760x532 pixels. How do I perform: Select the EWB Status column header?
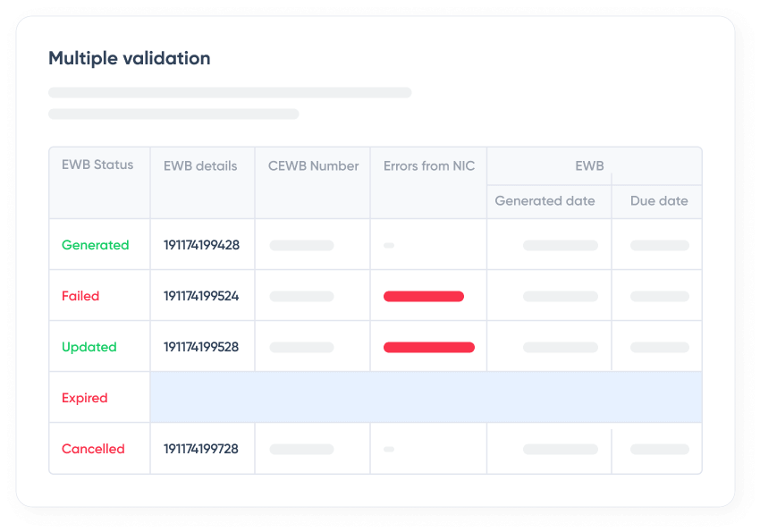click(x=97, y=165)
